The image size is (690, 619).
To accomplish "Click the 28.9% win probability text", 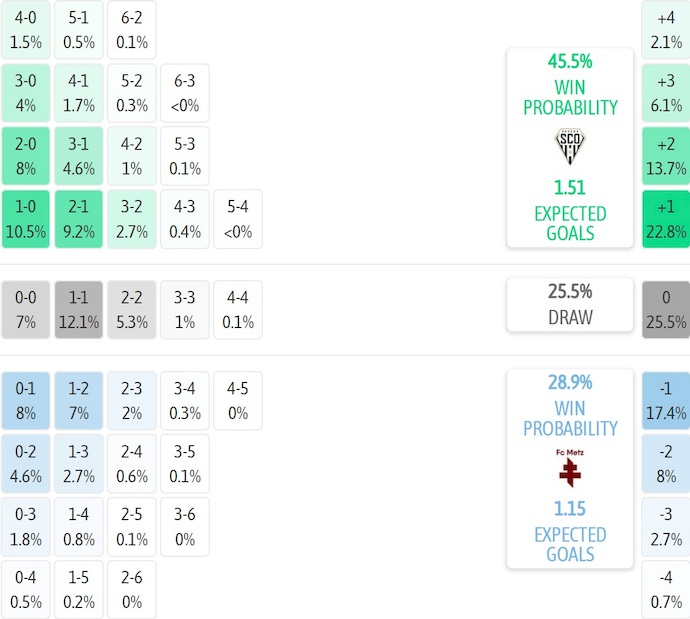I will click(x=570, y=382).
